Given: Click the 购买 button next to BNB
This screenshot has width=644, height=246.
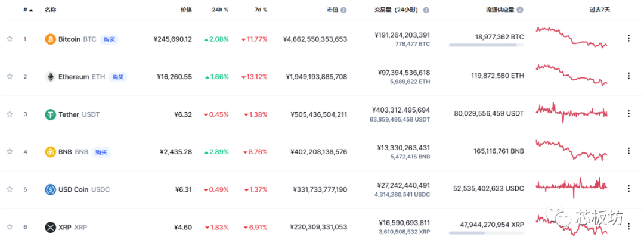Looking at the screenshot, I should point(101,152).
